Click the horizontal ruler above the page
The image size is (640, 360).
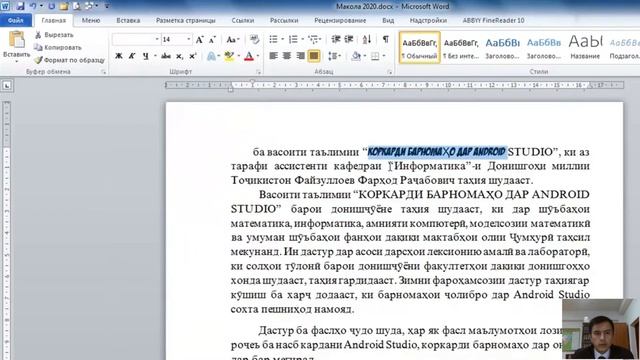394,85
